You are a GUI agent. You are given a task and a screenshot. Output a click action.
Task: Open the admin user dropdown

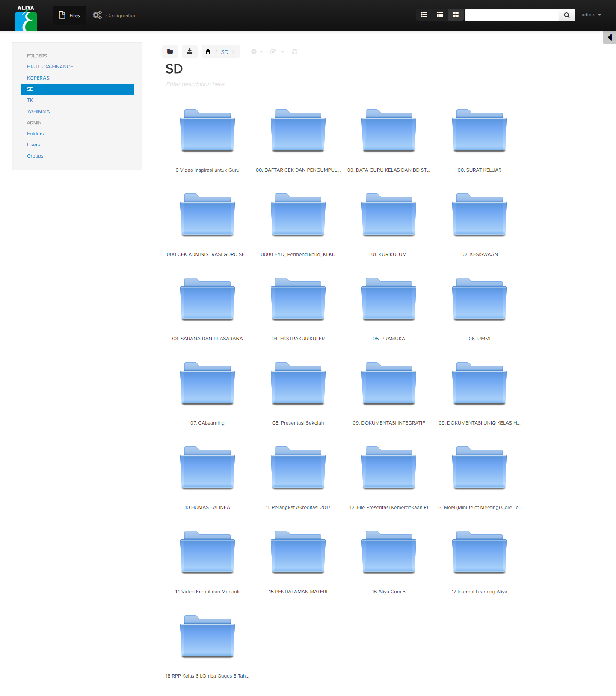tap(591, 15)
